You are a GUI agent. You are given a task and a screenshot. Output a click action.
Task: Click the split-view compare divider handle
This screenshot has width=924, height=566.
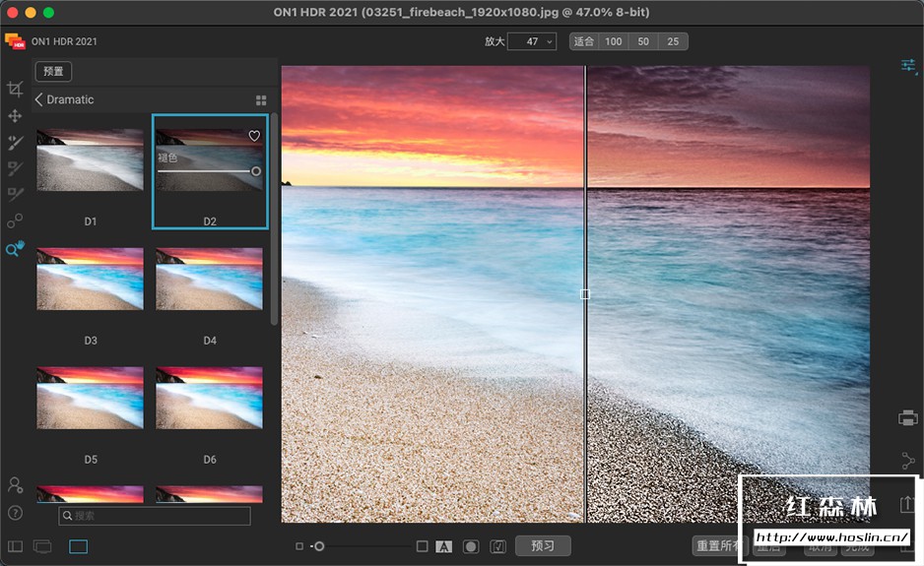click(585, 294)
